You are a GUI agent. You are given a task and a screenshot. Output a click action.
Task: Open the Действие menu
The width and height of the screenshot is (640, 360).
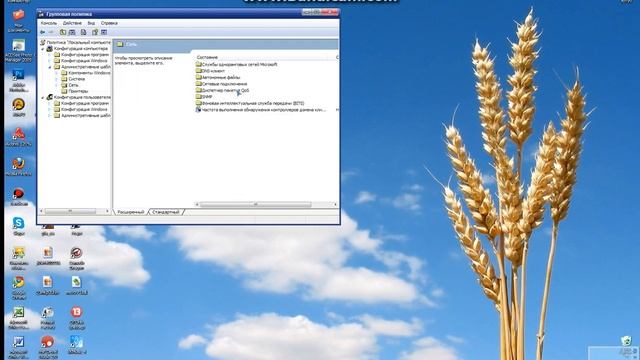tap(72, 23)
